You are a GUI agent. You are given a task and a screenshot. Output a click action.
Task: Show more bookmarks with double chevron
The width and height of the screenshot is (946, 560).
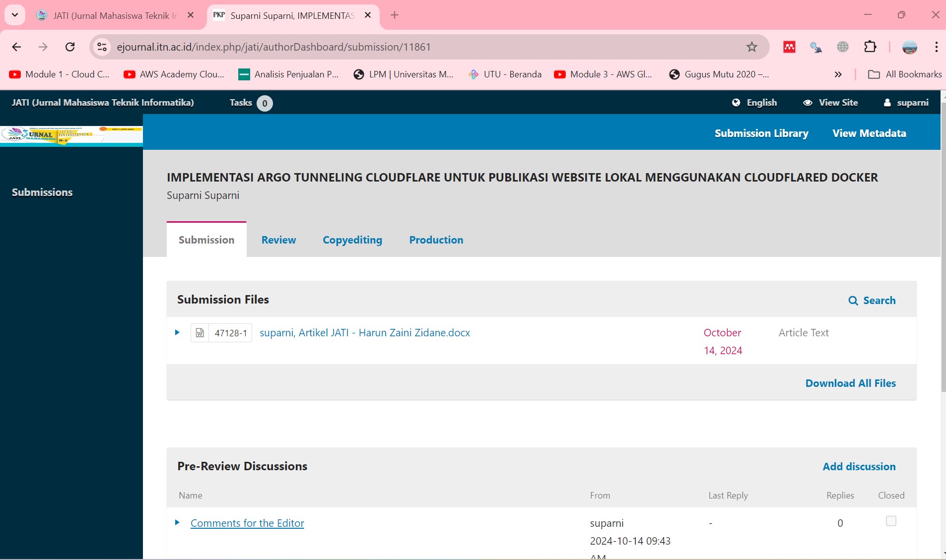point(838,74)
